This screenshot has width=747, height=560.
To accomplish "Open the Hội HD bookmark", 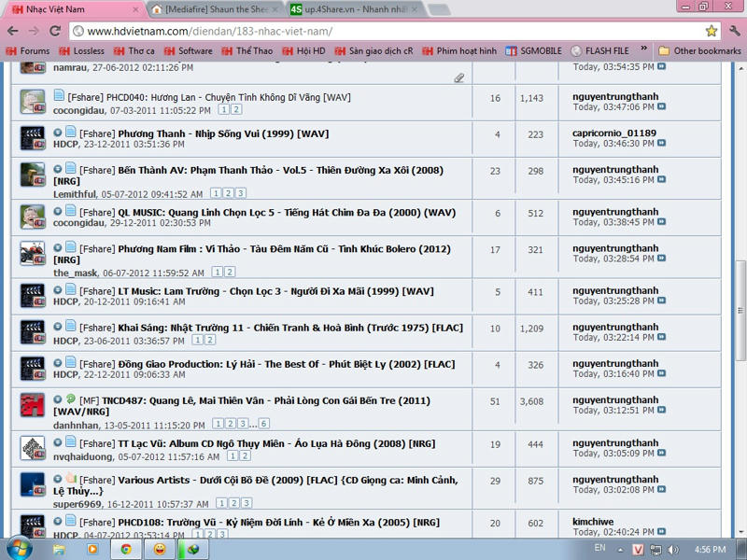I will click(x=304, y=51).
